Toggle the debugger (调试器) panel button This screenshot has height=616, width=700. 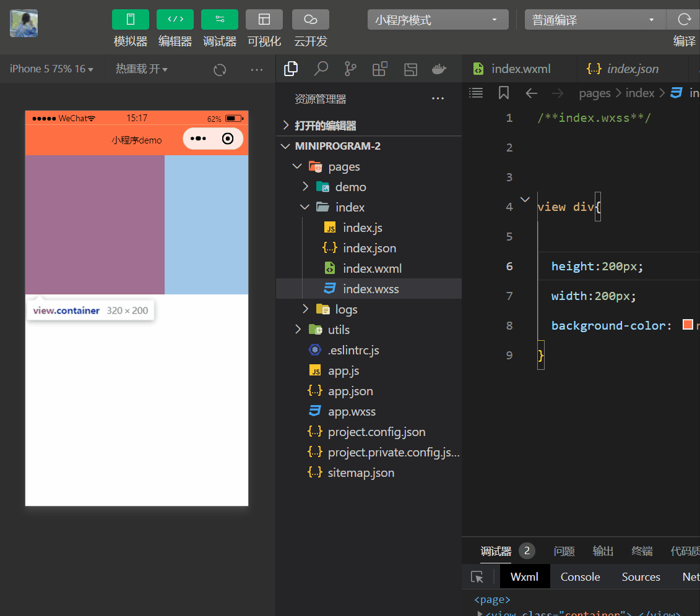(220, 20)
